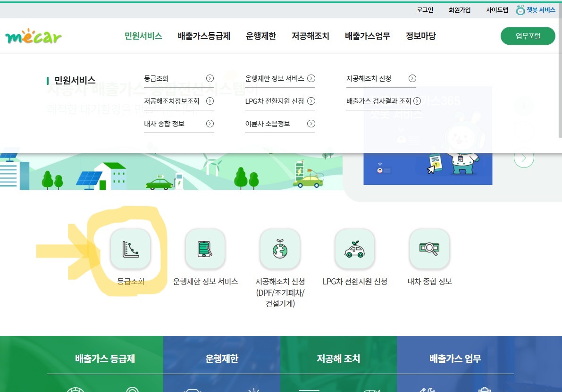Screen dimensions: 562x392
Task: Select the LPG차 전환지원 신청 car icon
Action: click(x=354, y=249)
